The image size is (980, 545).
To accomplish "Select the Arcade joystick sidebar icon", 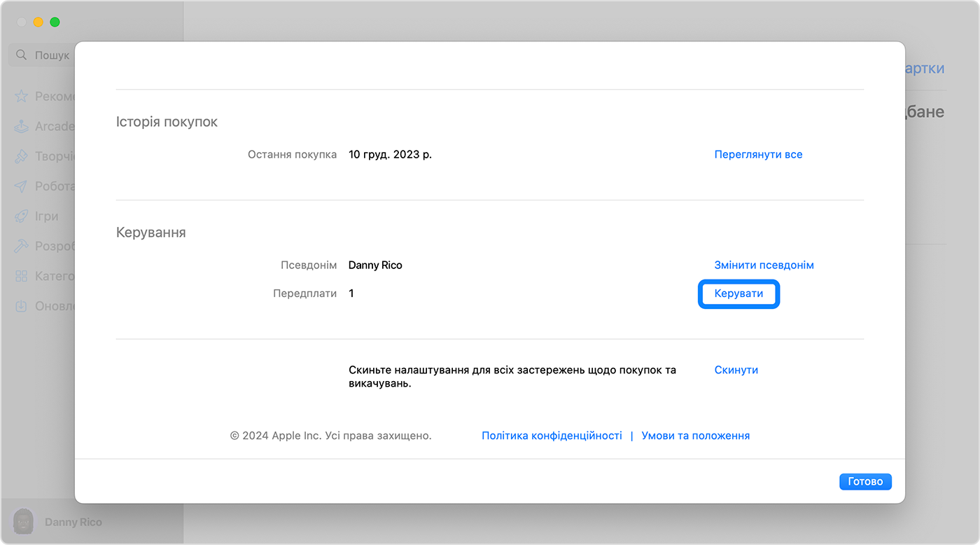I will (22, 126).
